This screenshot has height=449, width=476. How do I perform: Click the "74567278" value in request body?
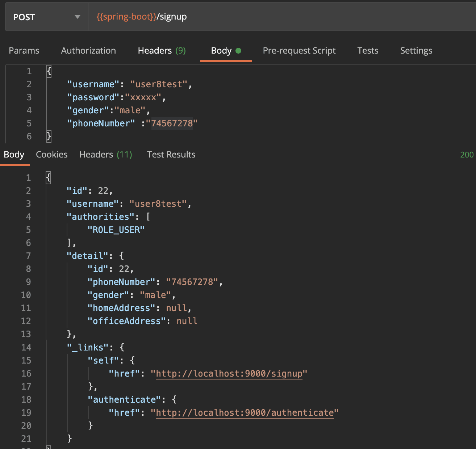point(172,123)
